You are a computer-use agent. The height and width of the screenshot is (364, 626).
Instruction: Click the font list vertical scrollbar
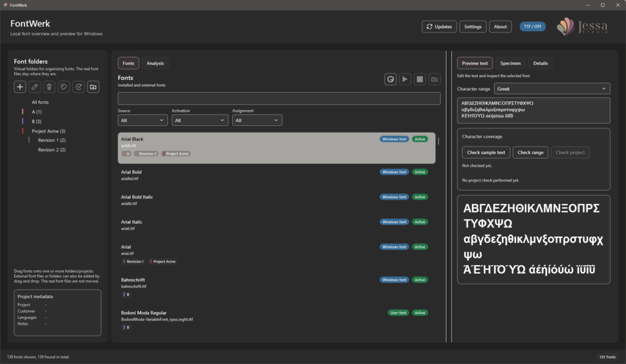click(438, 141)
